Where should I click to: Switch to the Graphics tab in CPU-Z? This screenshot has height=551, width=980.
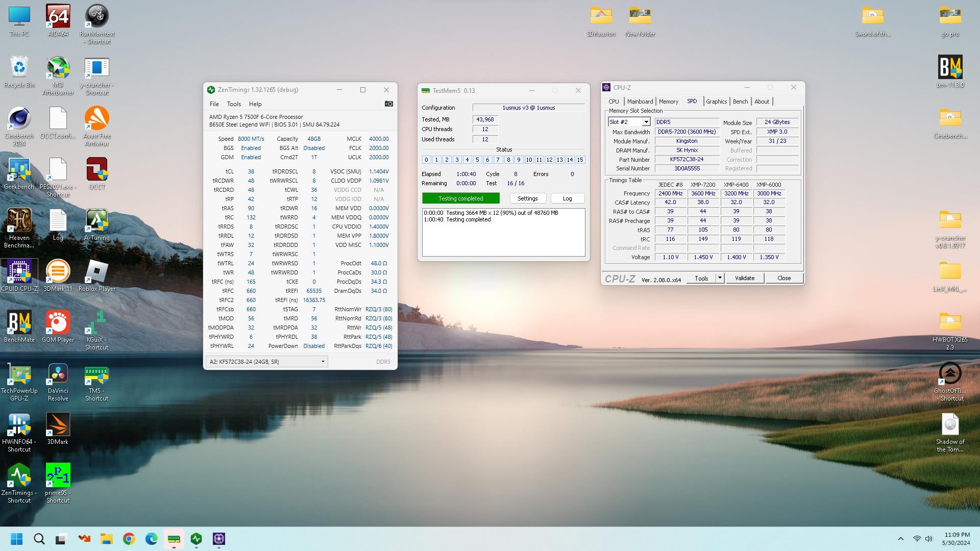pyautogui.click(x=716, y=102)
